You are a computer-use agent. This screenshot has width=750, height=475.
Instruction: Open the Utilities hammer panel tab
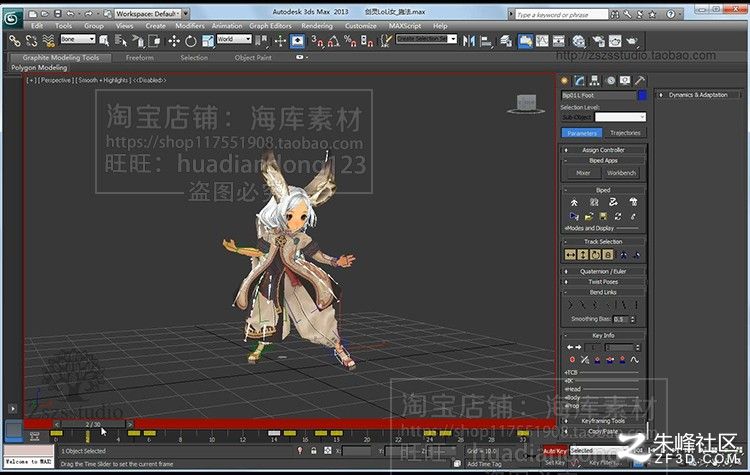pos(640,80)
